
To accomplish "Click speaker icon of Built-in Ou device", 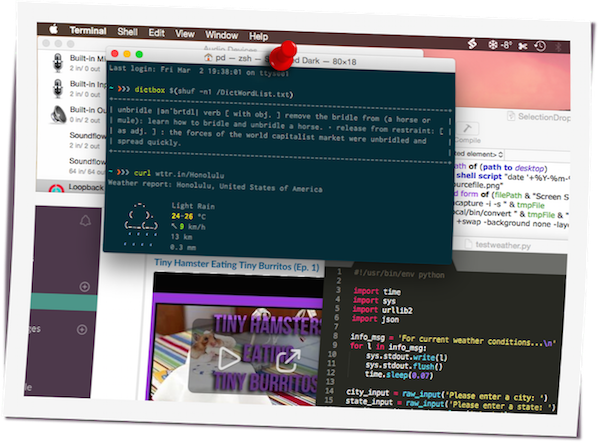I will (x=58, y=114).
